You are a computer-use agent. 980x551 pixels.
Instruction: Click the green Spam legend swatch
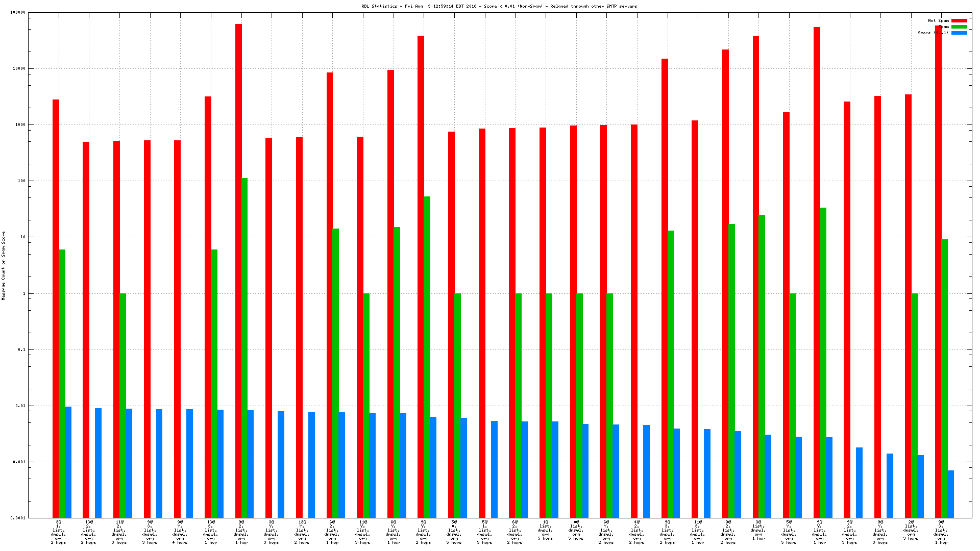959,27
